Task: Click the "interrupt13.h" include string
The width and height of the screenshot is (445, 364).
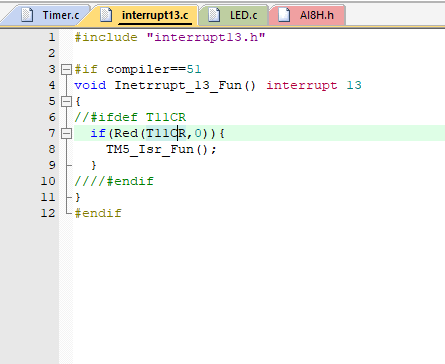Action: [206, 37]
